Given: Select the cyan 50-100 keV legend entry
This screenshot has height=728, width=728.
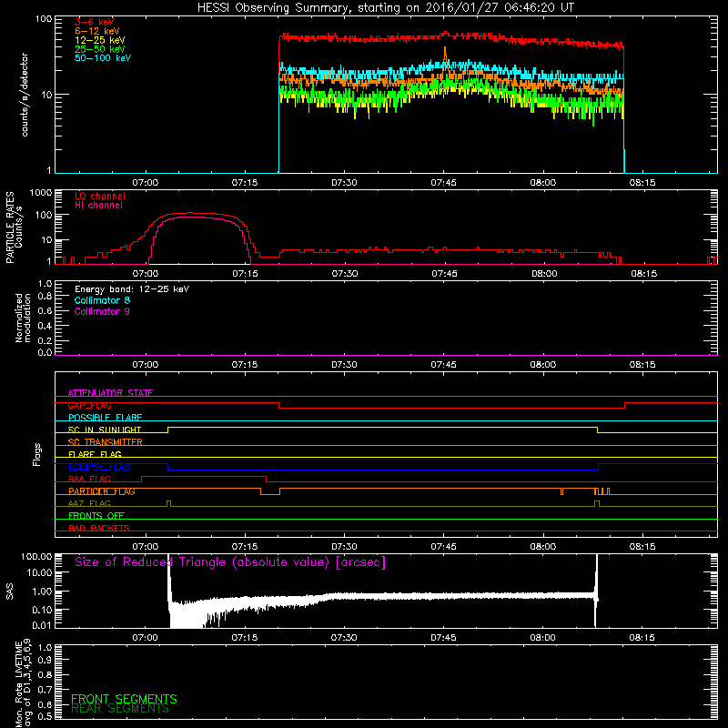Looking at the screenshot, I should (x=103, y=58).
